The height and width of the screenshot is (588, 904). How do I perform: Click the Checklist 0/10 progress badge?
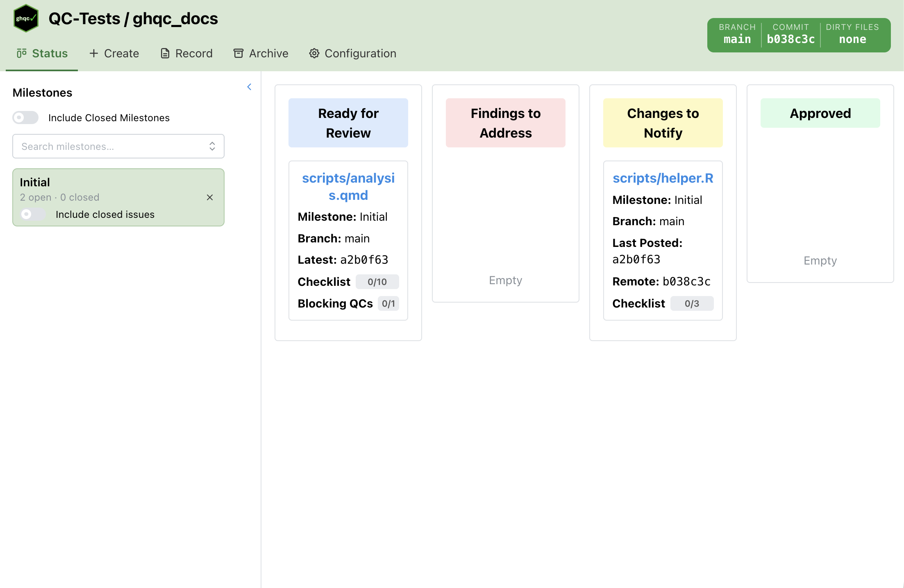[x=377, y=282]
